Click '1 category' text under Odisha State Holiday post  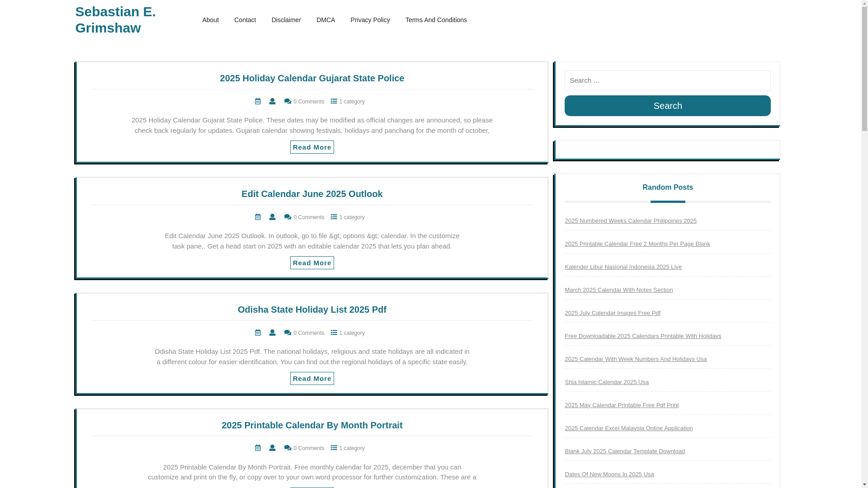352,333
